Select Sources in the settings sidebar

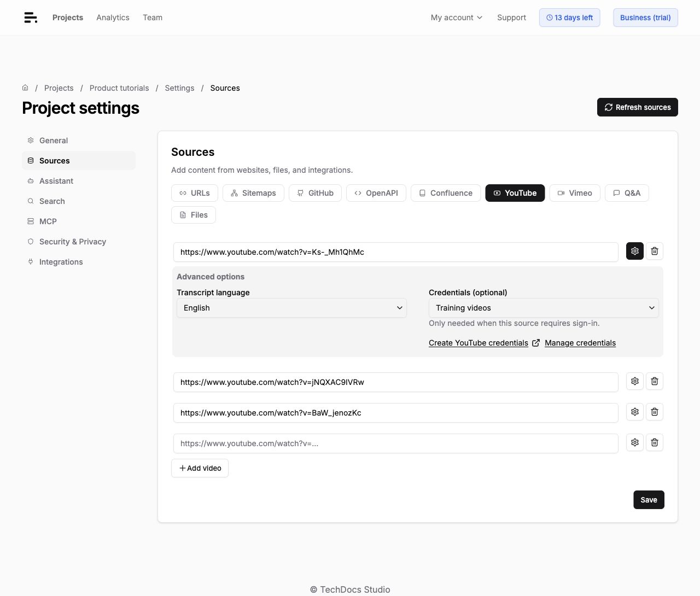(x=79, y=161)
